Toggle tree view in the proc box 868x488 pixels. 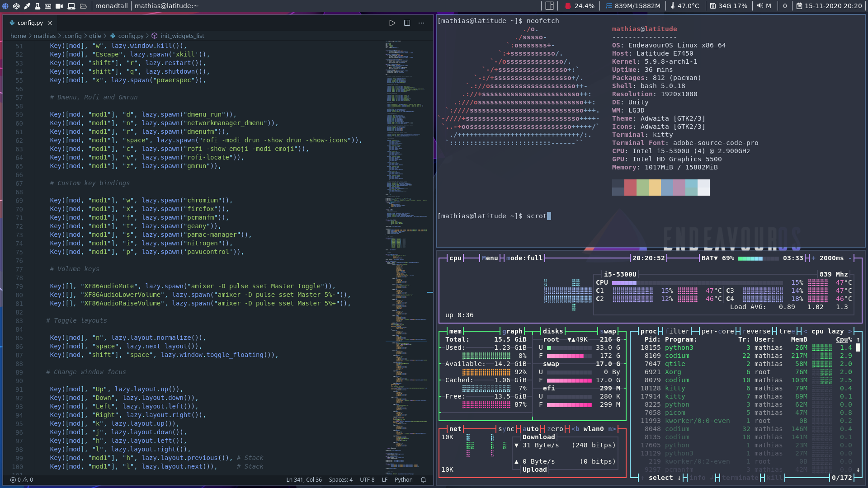[787, 331]
